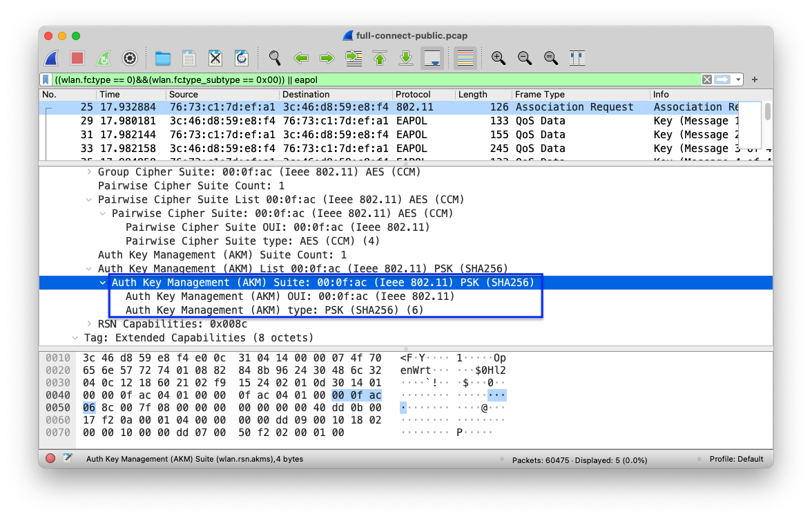Click the red stop capture button
The width and height of the screenshot is (812, 519).
coord(77,59)
